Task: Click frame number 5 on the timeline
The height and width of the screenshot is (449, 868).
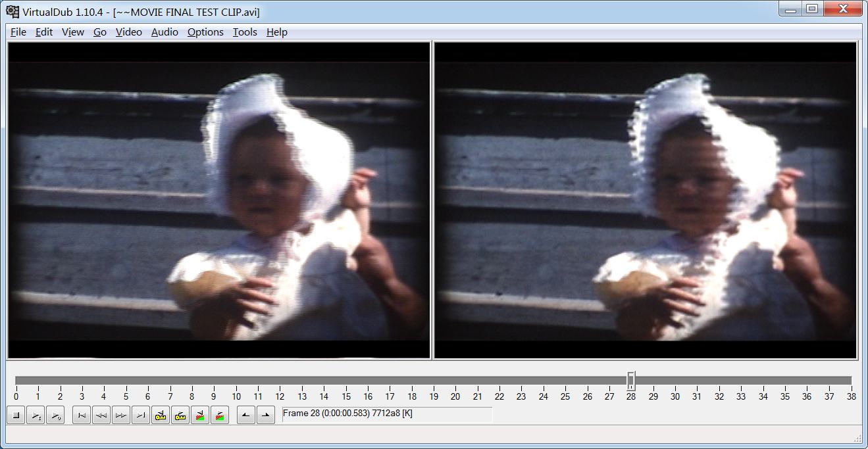Action: pos(126,396)
